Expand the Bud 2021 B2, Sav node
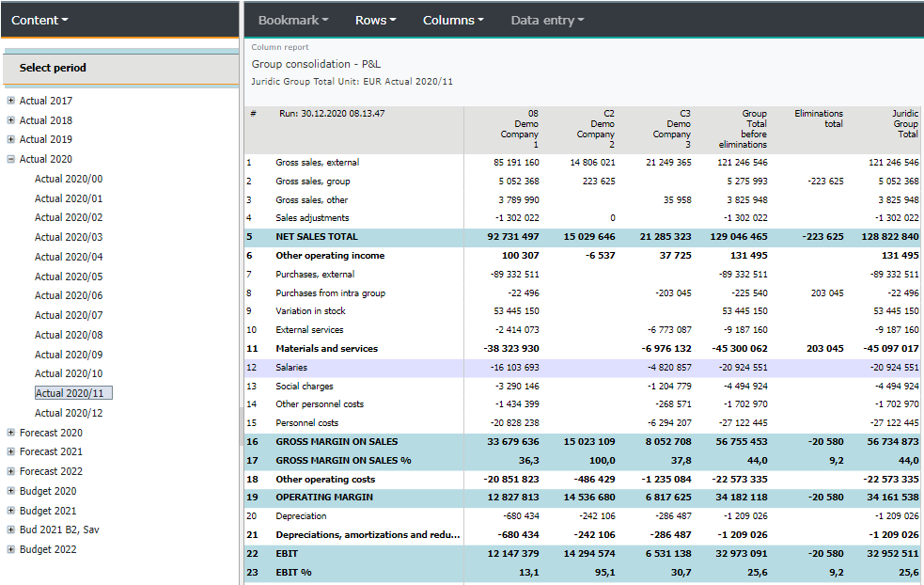924x585 pixels. click(x=10, y=530)
